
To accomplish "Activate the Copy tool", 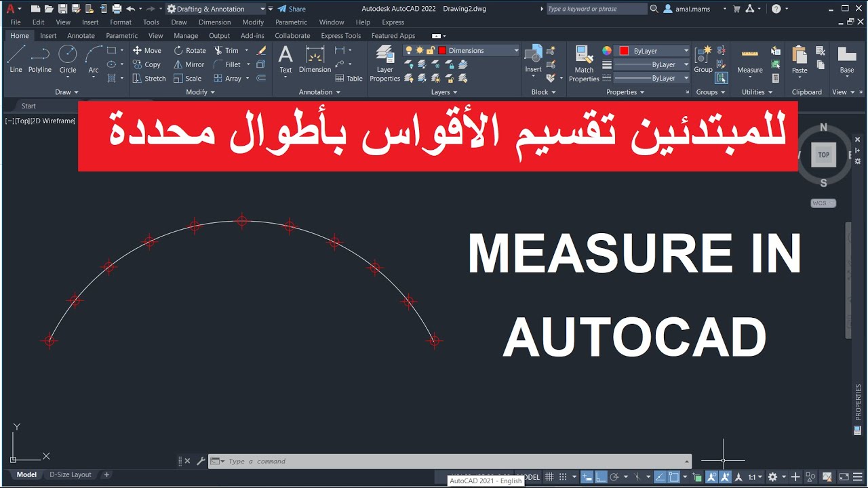I will click(x=146, y=64).
